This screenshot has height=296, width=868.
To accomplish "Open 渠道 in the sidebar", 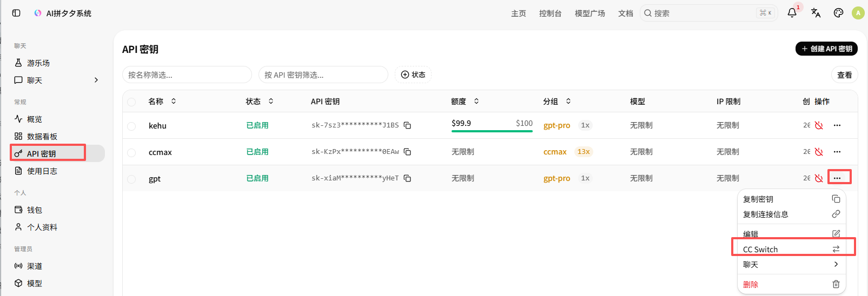I will (57, 266).
